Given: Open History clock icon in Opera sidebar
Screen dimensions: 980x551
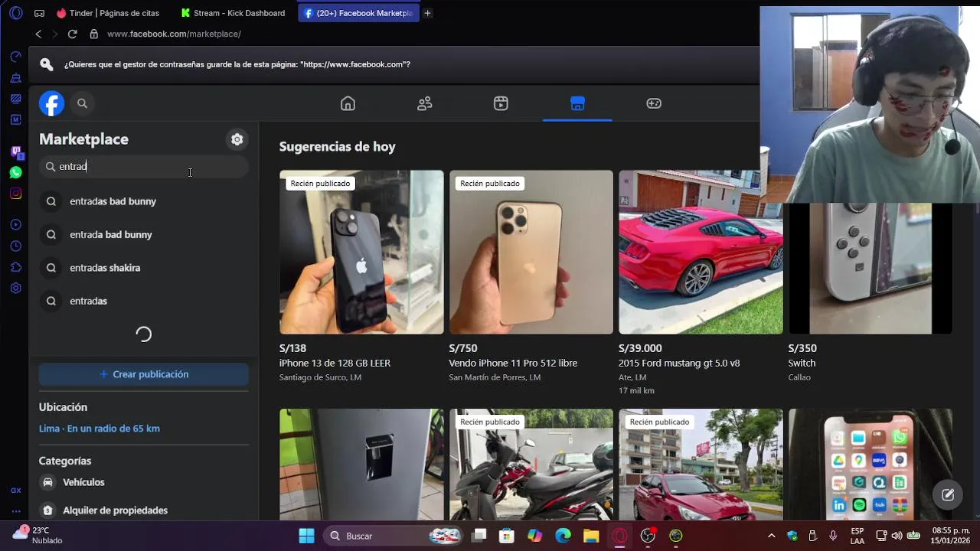Looking at the screenshot, I should click(x=16, y=246).
